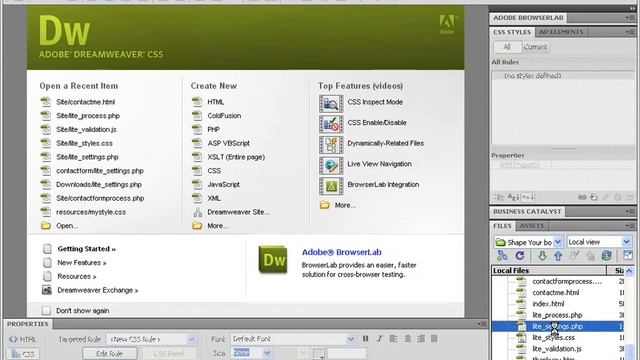Open the Targeted Rule dropdown
This screenshot has height=360, width=640.
tap(191, 339)
